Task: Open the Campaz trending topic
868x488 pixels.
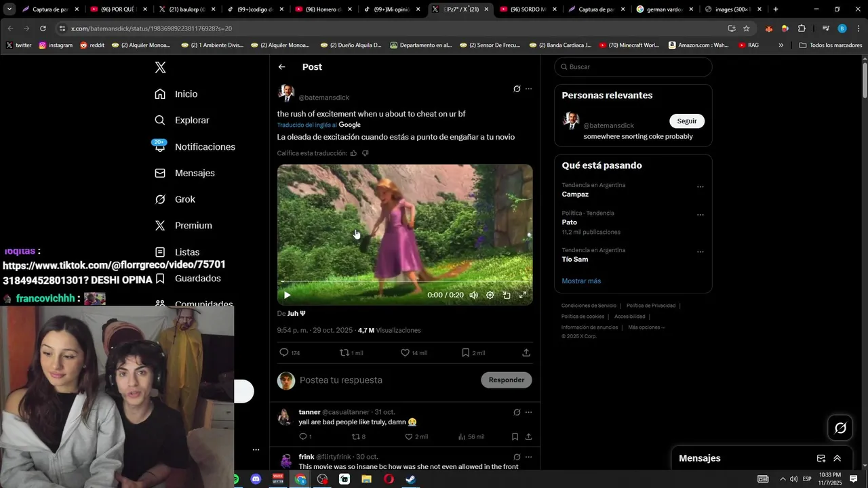Action: [575, 195]
